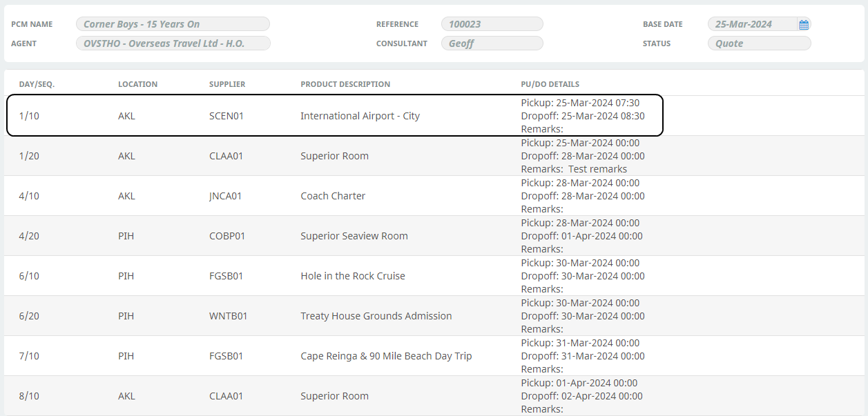This screenshot has height=416, width=868.
Task: Click the Location column header
Action: pyautogui.click(x=137, y=84)
